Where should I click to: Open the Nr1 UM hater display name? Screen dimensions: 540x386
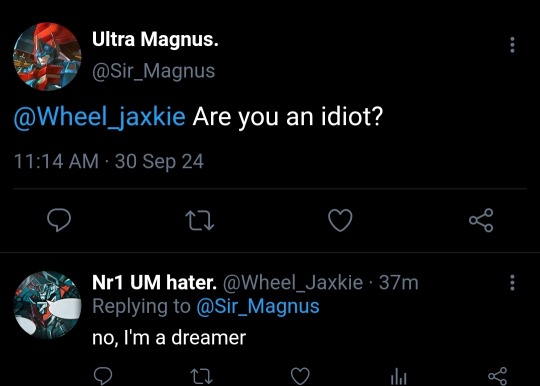pos(155,282)
